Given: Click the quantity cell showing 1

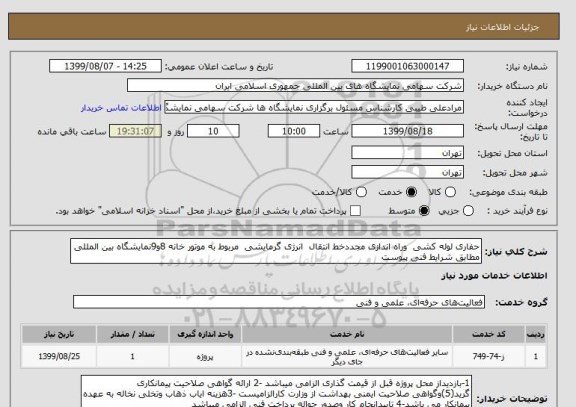Looking at the screenshot, I should pos(133,356).
